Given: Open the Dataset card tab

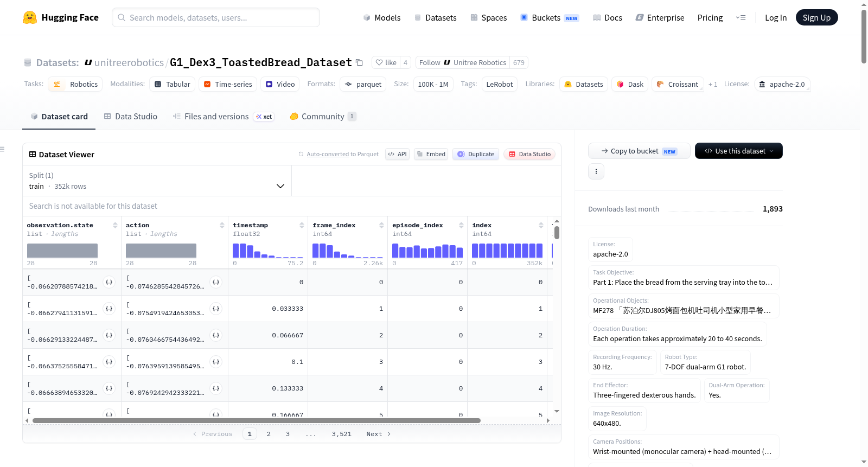Looking at the screenshot, I should click(x=59, y=116).
